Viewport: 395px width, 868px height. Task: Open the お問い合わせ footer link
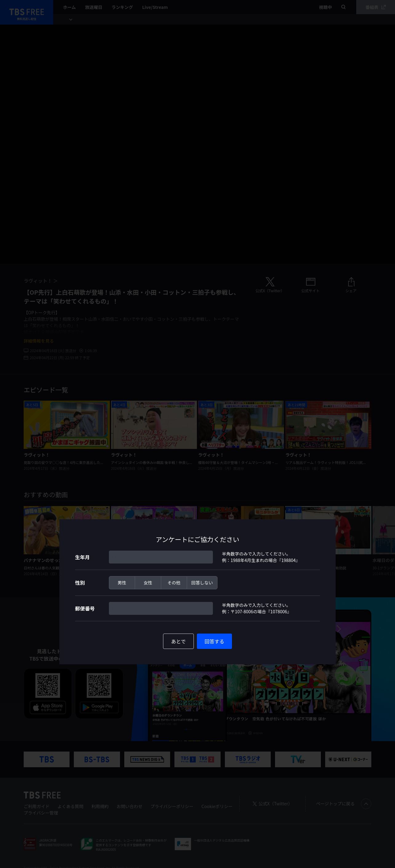[x=130, y=806]
